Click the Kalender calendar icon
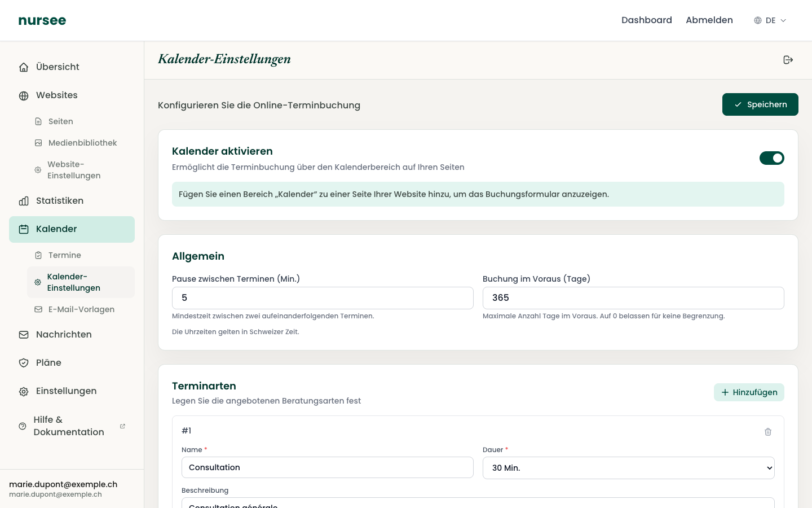812x508 pixels. point(24,229)
